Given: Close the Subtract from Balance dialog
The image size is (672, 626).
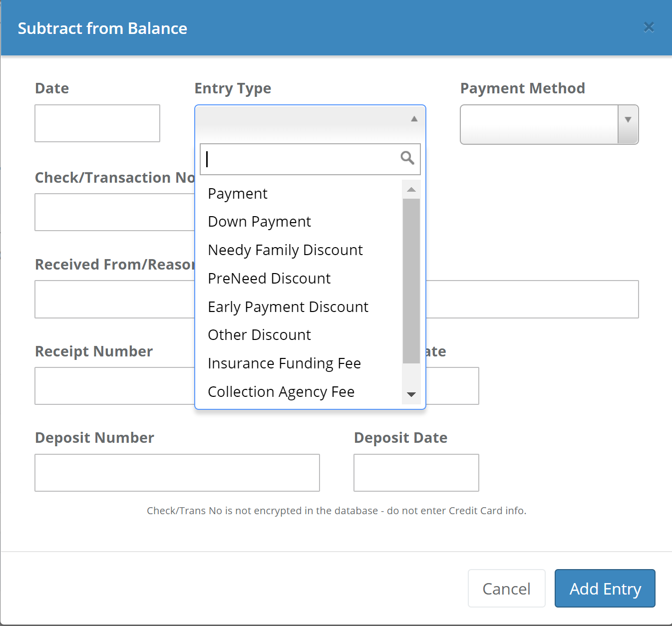Looking at the screenshot, I should 649,27.
